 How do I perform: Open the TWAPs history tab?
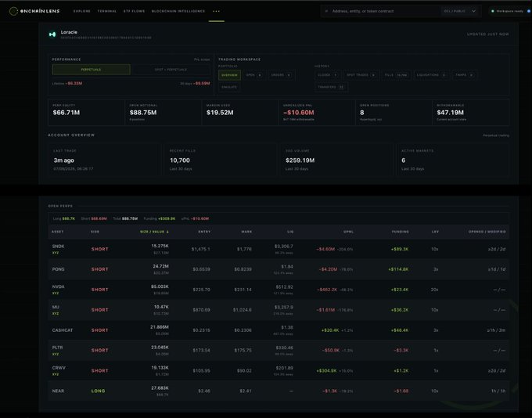click(464, 75)
